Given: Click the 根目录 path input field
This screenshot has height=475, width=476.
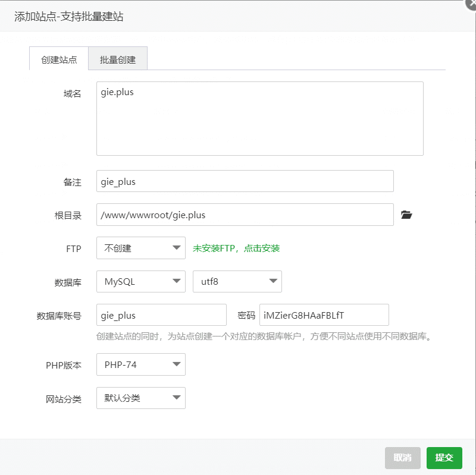Looking at the screenshot, I should pyautogui.click(x=245, y=215).
